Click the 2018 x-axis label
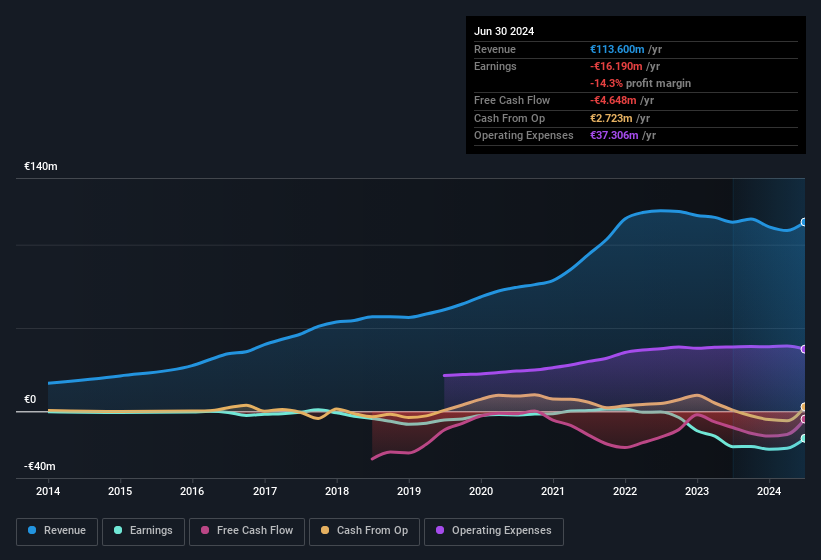Screen dimensions: 821x560 pyautogui.click(x=337, y=491)
